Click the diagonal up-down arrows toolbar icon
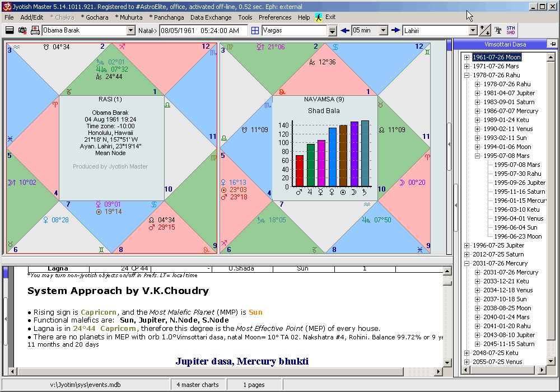Screen dimensions: 560x392 point(485,30)
